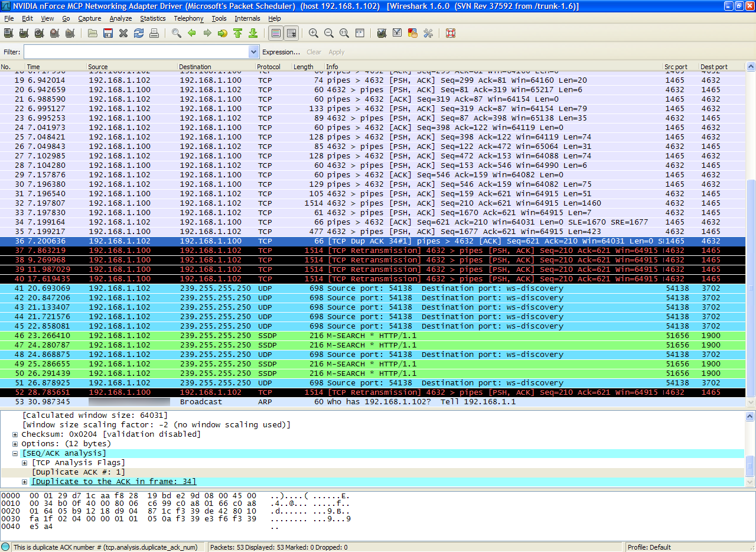Sort by the Time column header
The width and height of the screenshot is (756, 552).
(x=56, y=67)
